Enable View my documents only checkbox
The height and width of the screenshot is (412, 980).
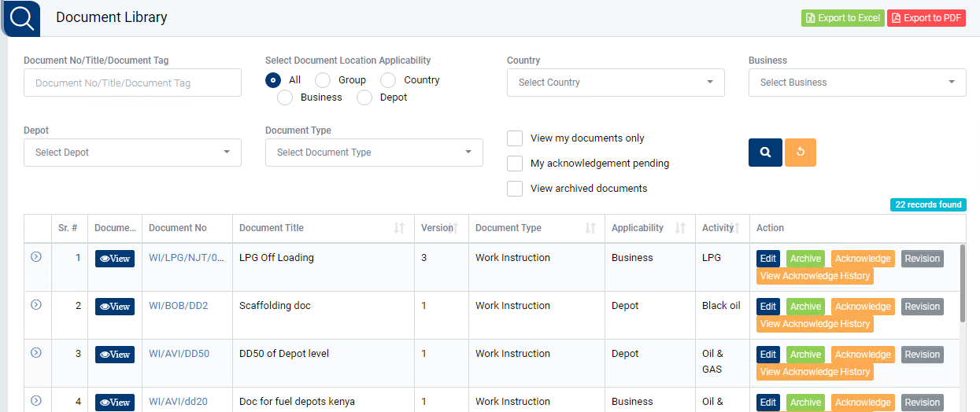(515, 138)
